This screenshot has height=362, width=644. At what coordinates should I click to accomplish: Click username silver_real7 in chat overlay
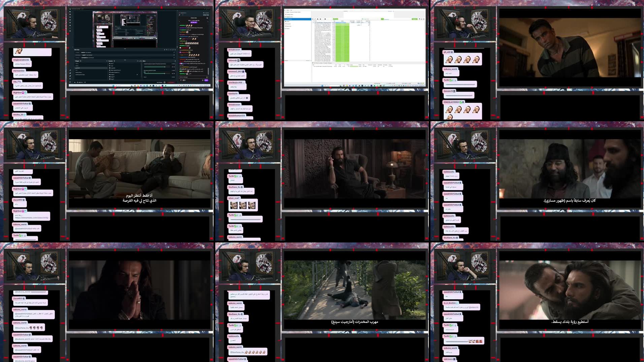click(x=234, y=198)
